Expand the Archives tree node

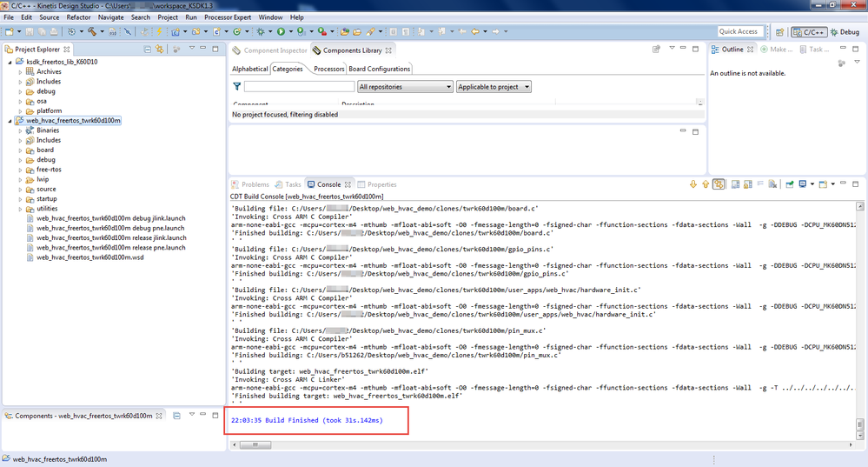pos(21,72)
